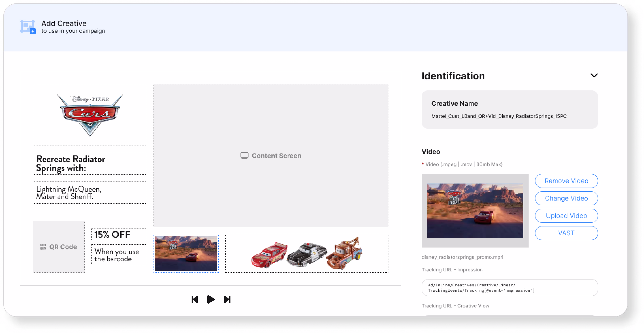Viewport: 644px width, 333px height.
Task: Click the Remove Video button
Action: point(566,181)
